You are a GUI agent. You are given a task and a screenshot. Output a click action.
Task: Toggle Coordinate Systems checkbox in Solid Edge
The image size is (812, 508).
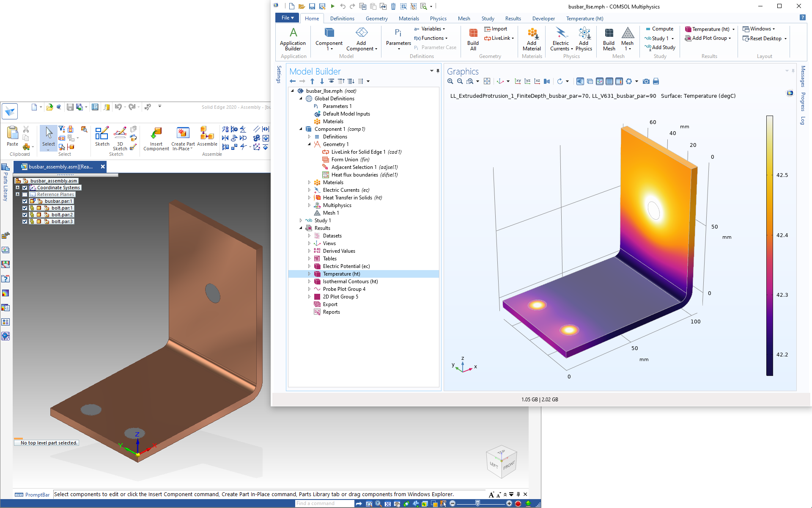point(25,188)
